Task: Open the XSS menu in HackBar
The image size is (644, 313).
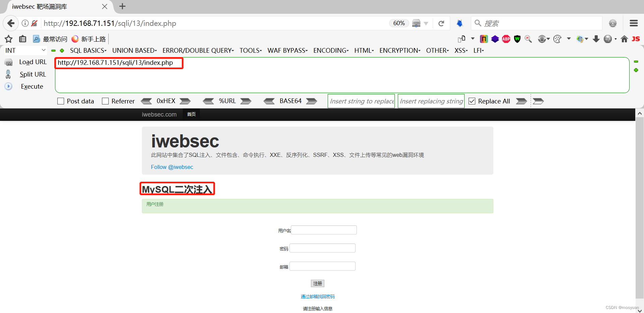Action: click(461, 50)
